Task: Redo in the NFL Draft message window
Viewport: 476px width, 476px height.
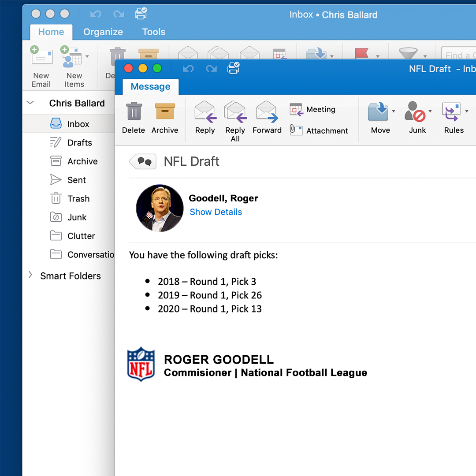Action: tap(211, 69)
